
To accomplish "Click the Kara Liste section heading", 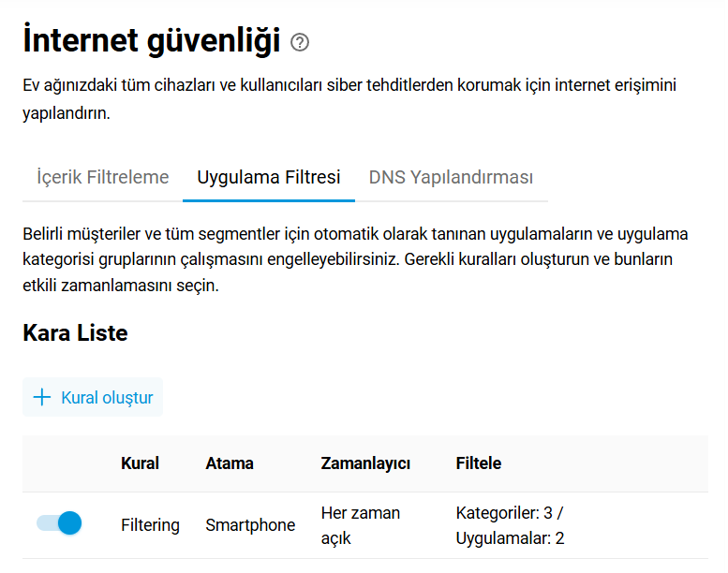I will click(x=75, y=332).
